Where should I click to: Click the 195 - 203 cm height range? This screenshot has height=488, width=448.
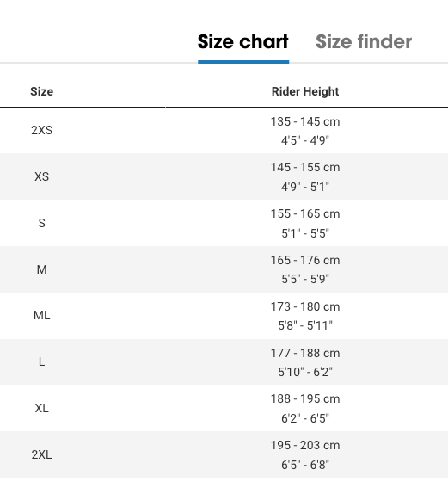305,445
